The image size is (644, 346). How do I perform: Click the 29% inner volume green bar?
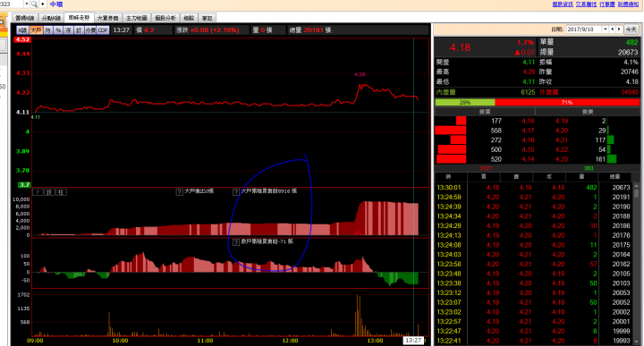(x=465, y=102)
